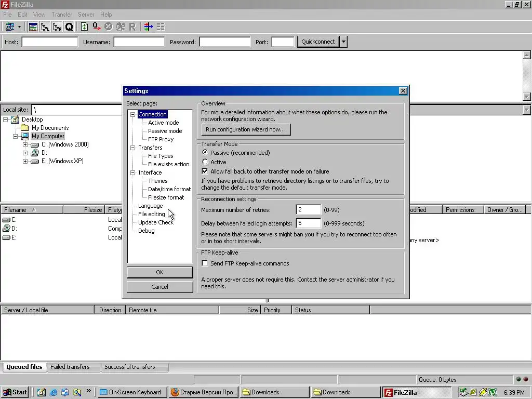Open the View menu

tap(39, 15)
